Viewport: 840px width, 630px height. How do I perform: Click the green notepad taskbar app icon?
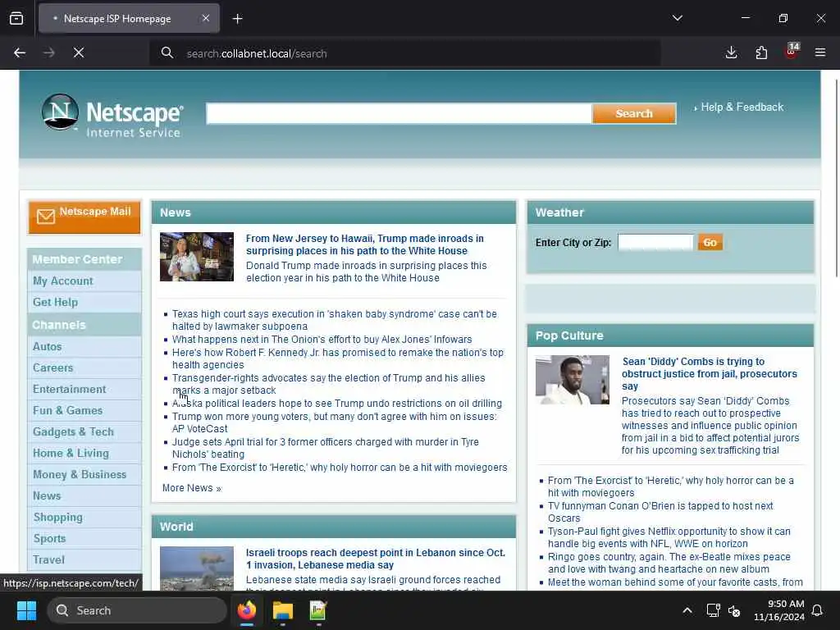point(318,610)
